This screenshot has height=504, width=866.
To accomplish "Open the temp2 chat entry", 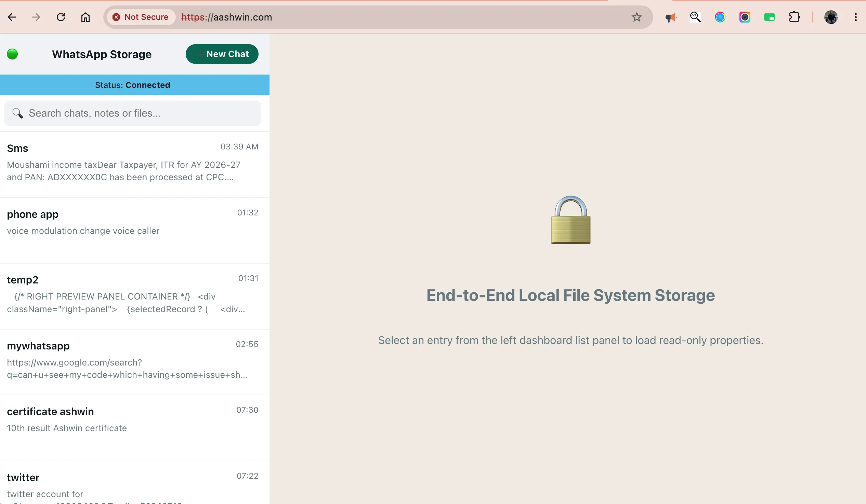I will [x=135, y=296].
